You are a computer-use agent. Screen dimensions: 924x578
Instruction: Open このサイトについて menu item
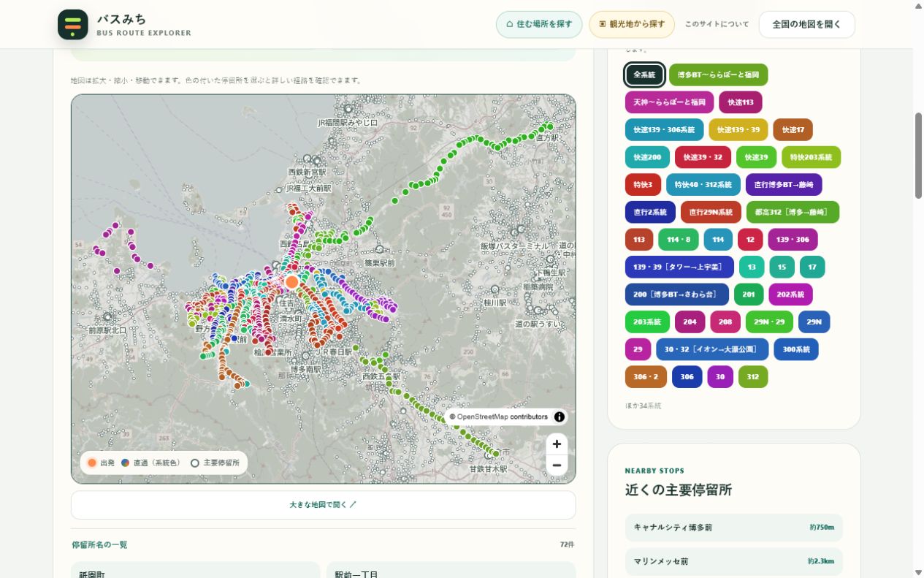717,24
